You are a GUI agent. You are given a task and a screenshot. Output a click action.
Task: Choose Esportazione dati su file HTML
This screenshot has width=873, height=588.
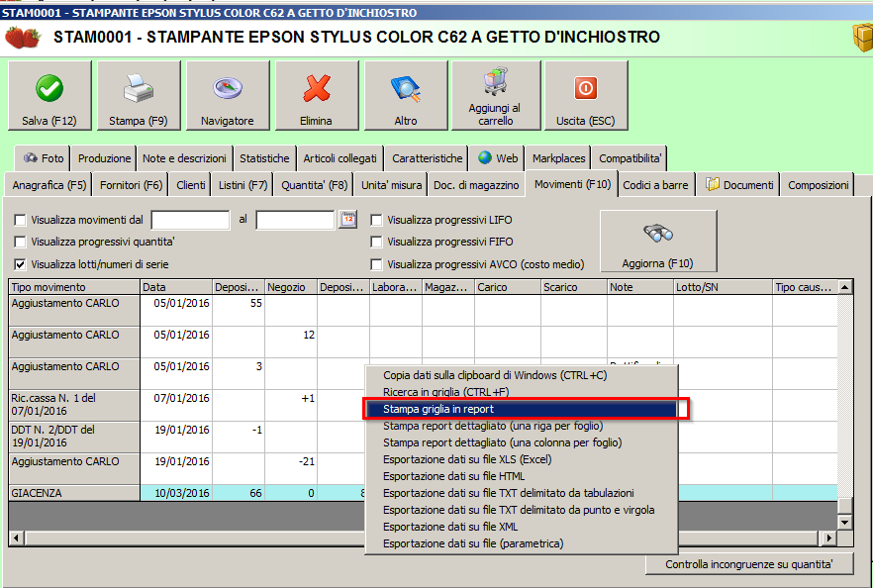coord(521,476)
